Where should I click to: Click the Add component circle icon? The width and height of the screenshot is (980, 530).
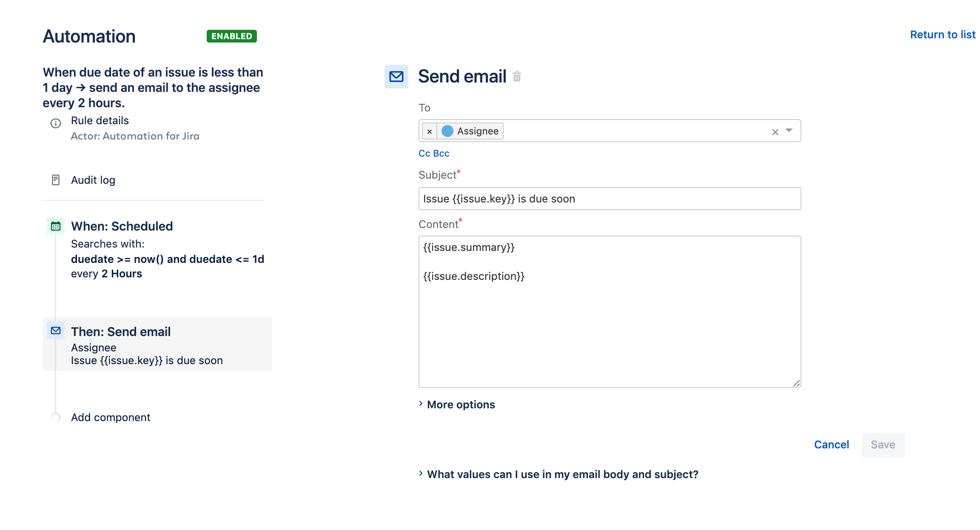tap(55, 417)
